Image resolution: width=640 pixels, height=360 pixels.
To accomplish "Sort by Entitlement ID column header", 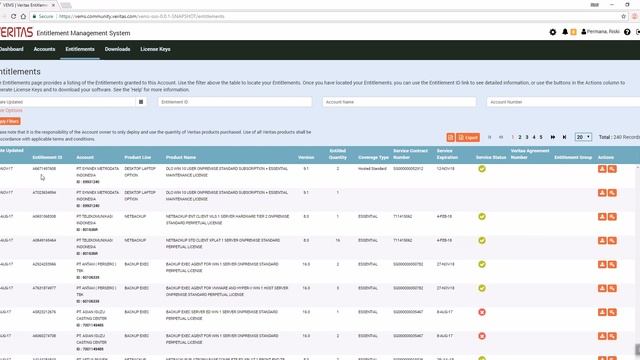I will tap(47, 157).
